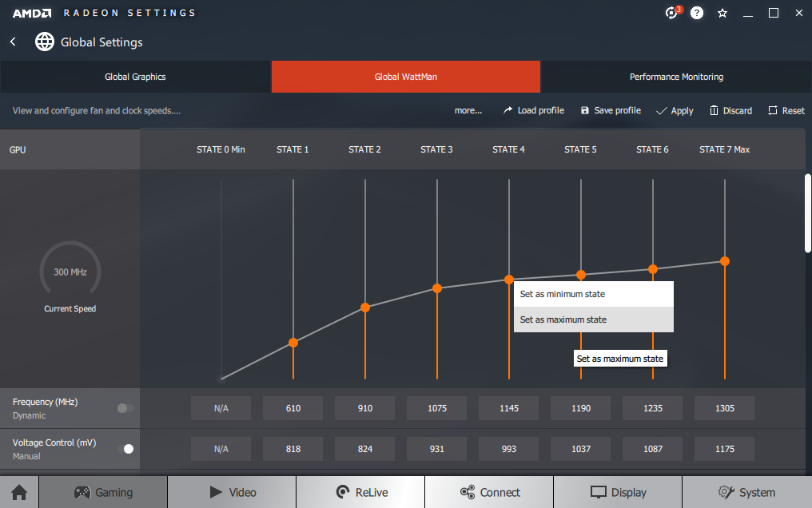Switch to Global Graphics tab
Screen dimensions: 812x508
pyautogui.click(x=135, y=77)
